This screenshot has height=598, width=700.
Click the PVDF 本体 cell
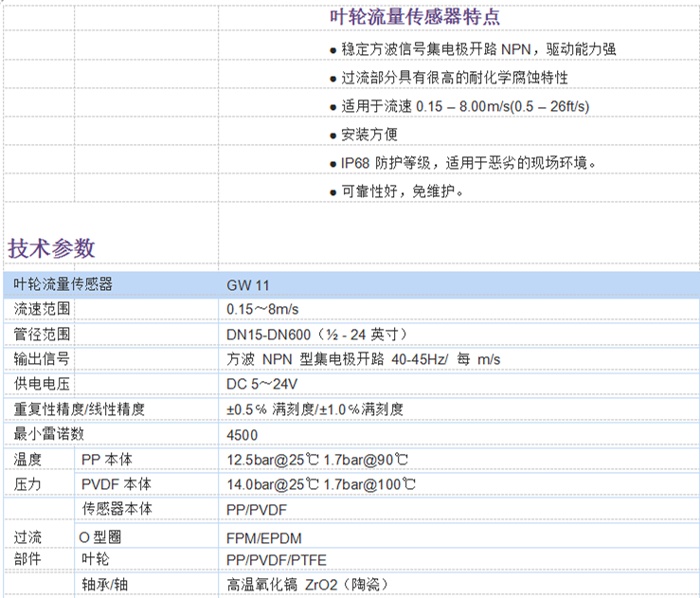click(x=117, y=484)
